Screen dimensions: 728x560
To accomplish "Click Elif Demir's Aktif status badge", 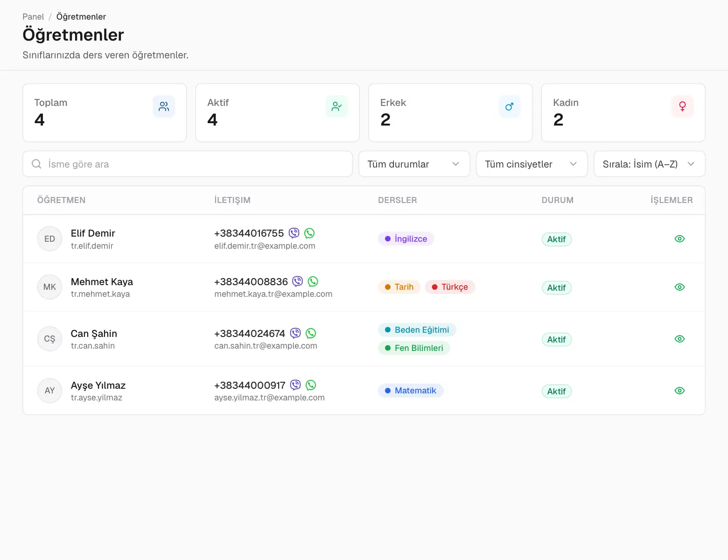I will coord(557,239).
